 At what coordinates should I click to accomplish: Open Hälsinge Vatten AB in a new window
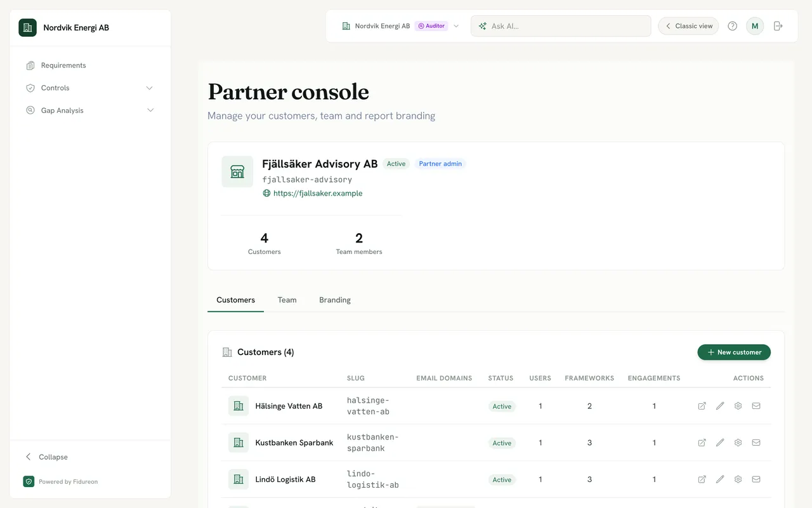pyautogui.click(x=702, y=406)
